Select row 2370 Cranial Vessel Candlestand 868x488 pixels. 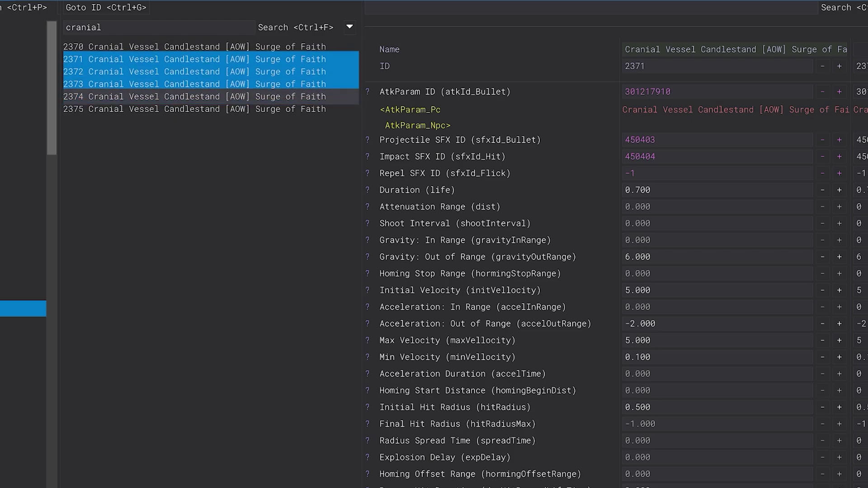coord(194,47)
